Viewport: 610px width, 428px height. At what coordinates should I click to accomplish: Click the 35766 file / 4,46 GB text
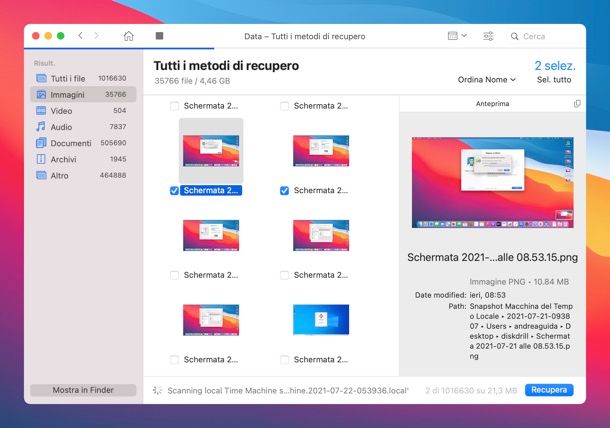(x=192, y=81)
